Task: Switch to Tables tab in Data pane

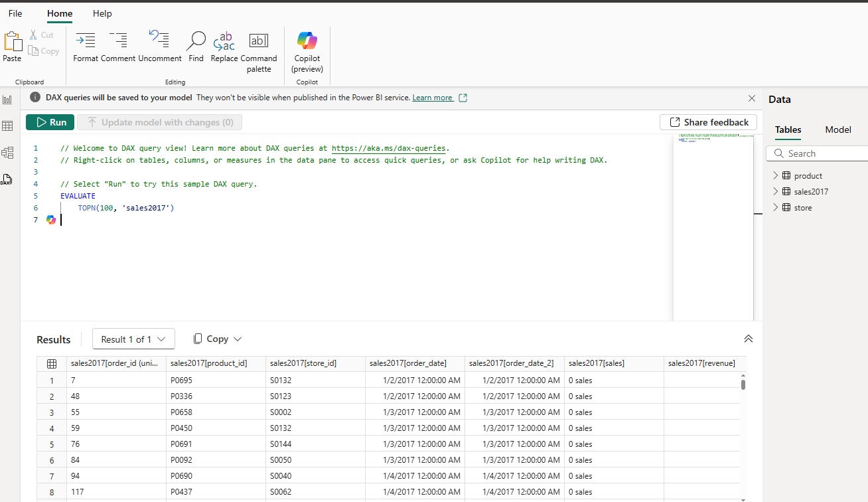Action: coord(788,129)
